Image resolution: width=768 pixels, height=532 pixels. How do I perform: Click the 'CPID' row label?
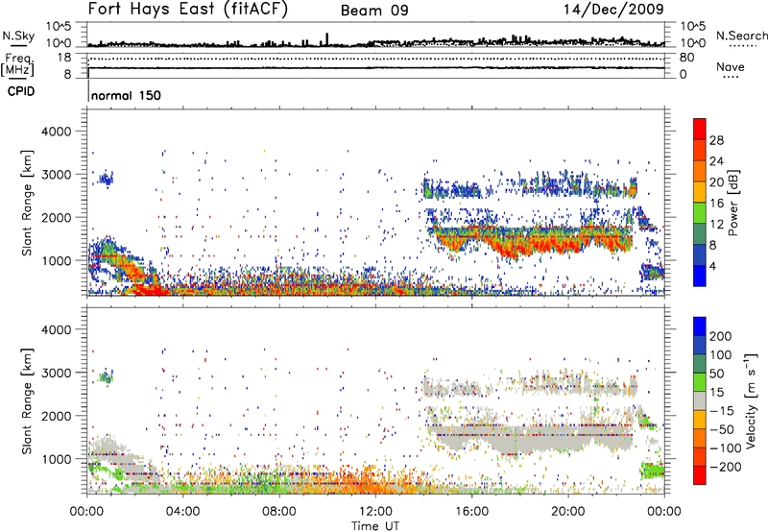point(21,91)
